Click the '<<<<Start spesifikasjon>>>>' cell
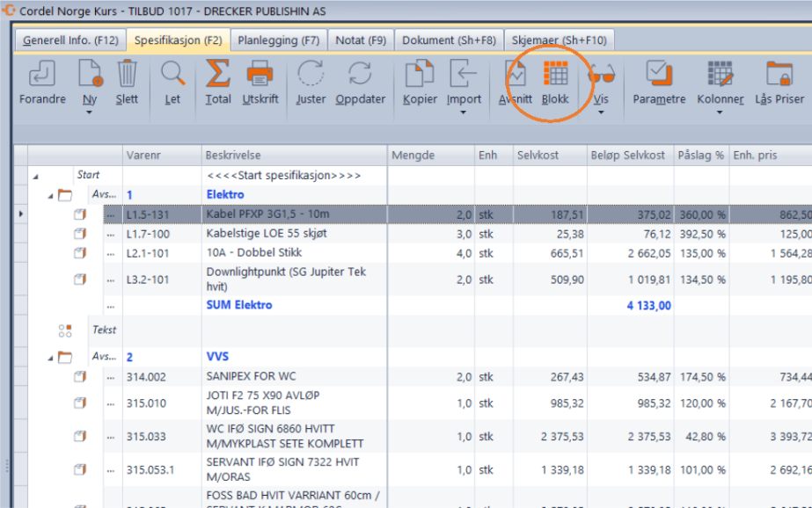 [x=295, y=176]
